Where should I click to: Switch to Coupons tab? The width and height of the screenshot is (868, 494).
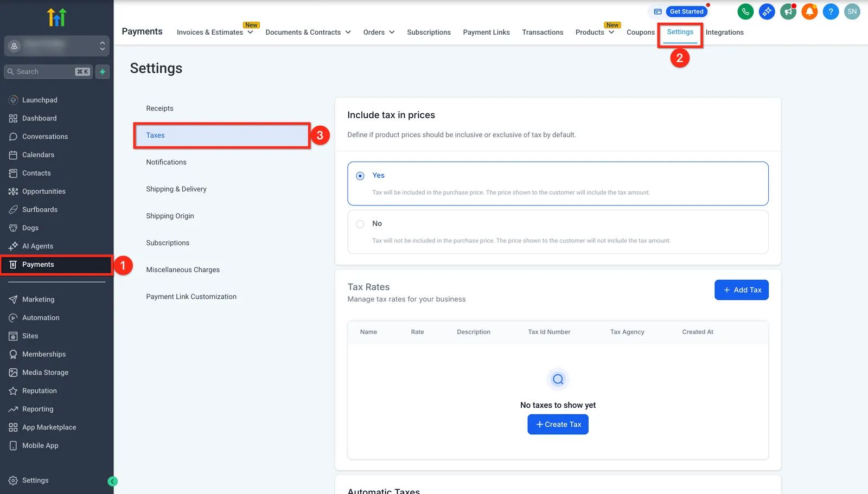pos(641,32)
